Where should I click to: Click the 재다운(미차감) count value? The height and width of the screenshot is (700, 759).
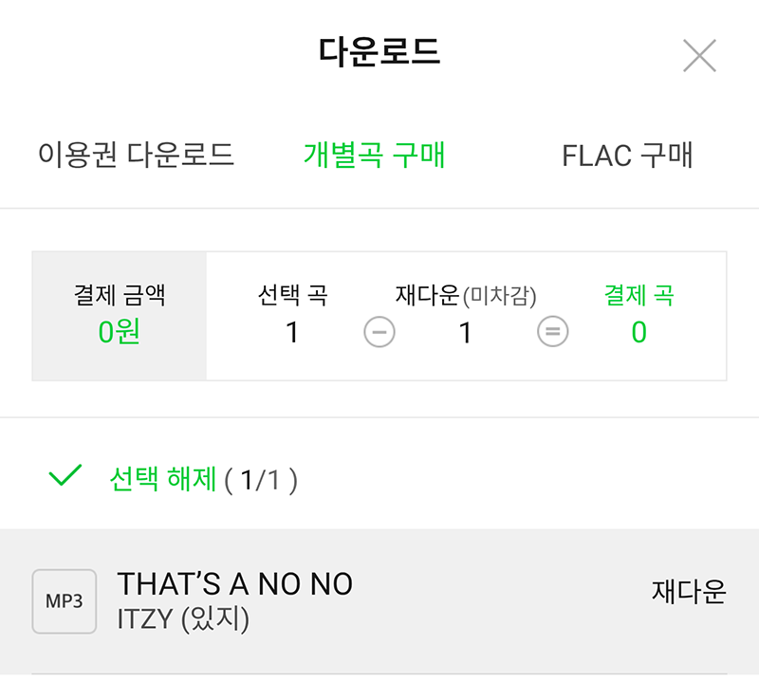point(466,333)
